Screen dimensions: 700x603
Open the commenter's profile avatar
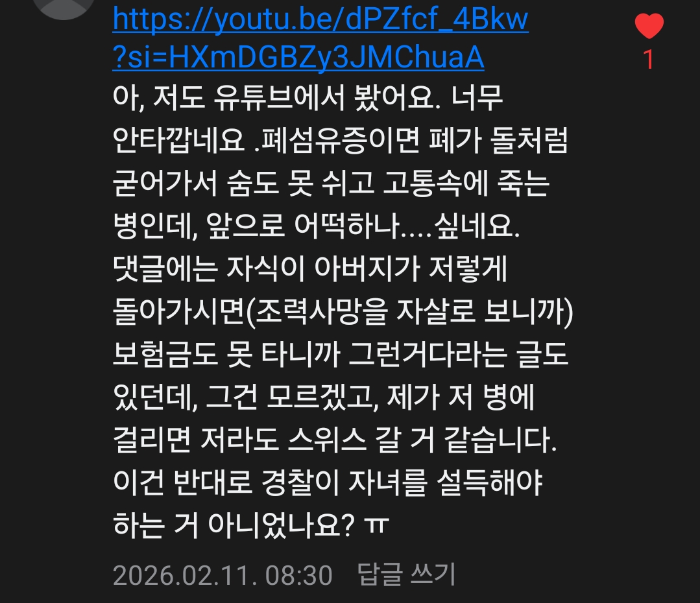point(64,8)
